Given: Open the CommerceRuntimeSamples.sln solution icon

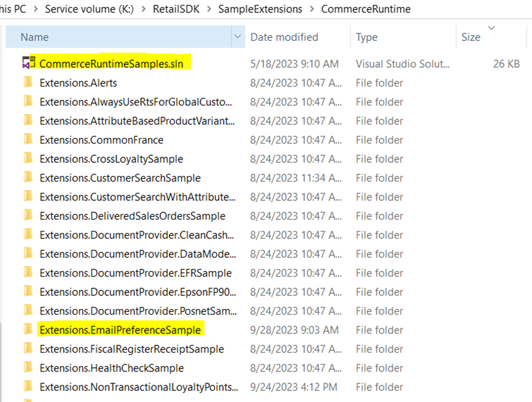Looking at the screenshot, I should pyautogui.click(x=28, y=62).
